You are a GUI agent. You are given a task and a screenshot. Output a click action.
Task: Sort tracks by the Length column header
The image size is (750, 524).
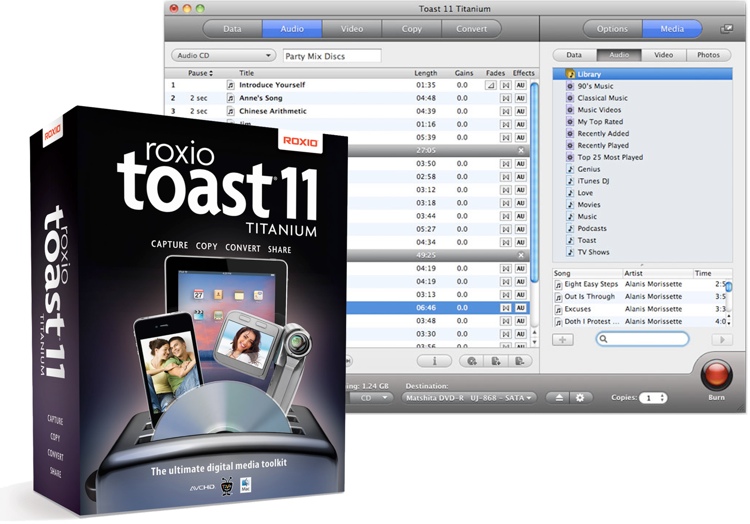[426, 73]
